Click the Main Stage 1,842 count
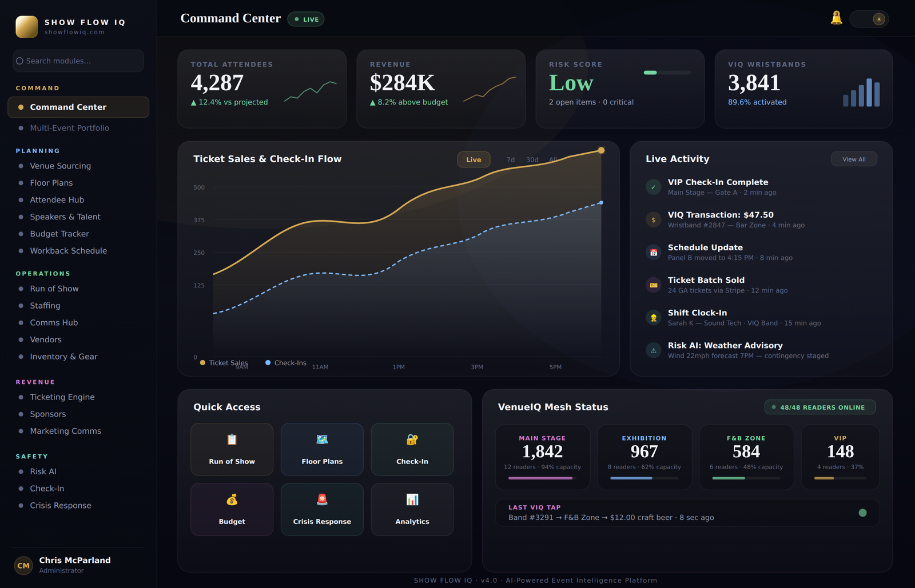This screenshot has height=588, width=915. click(x=542, y=451)
